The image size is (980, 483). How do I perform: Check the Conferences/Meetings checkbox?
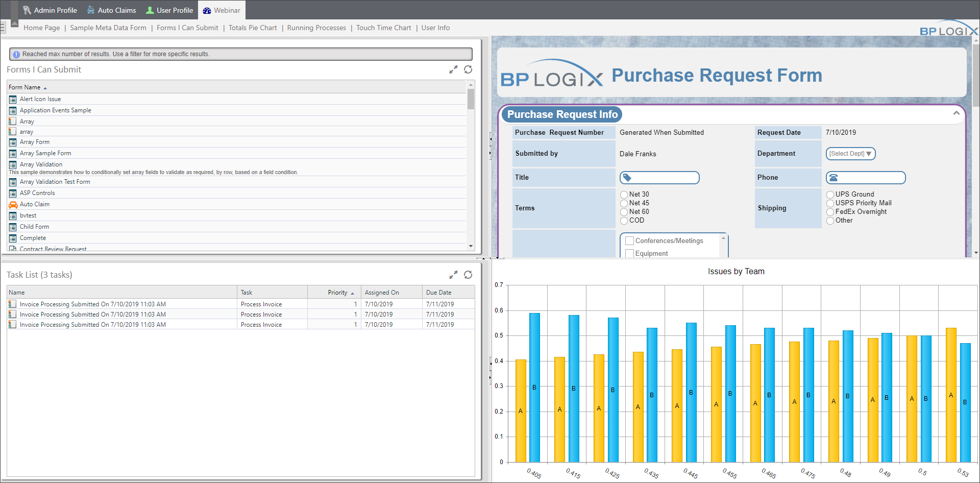click(x=630, y=241)
